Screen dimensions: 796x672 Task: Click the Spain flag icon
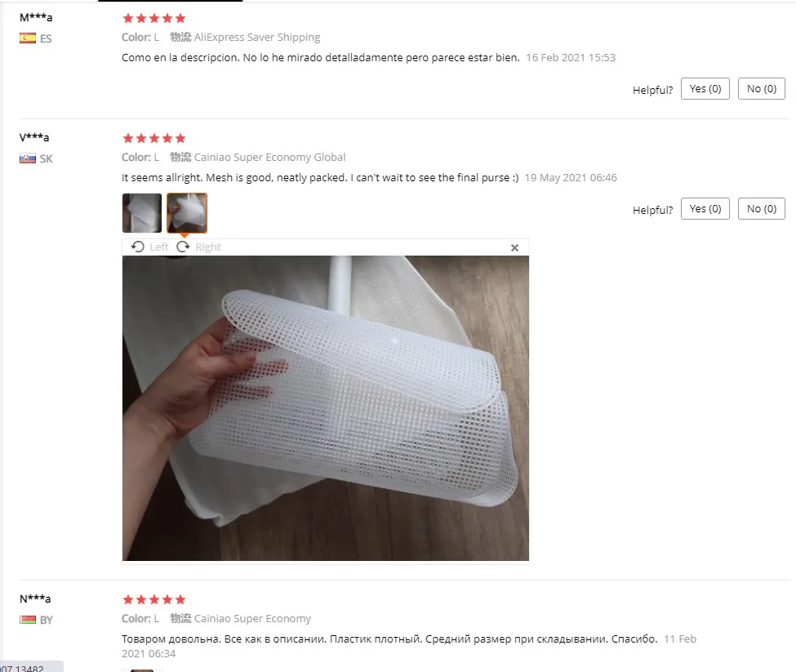(28, 38)
